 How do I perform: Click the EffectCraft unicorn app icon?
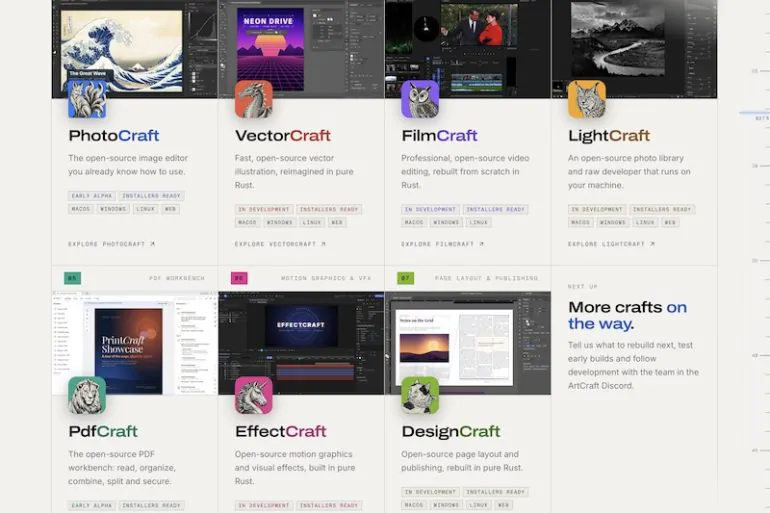click(253, 395)
